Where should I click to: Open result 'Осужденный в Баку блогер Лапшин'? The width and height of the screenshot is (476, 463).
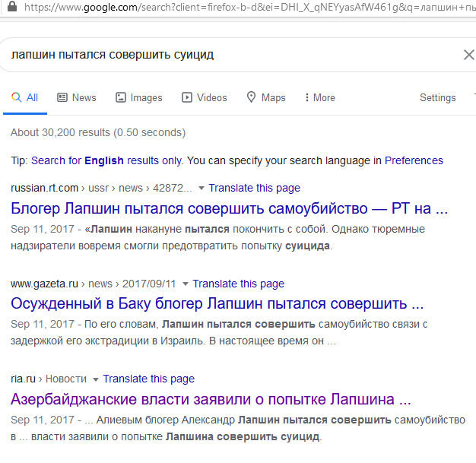(217, 303)
